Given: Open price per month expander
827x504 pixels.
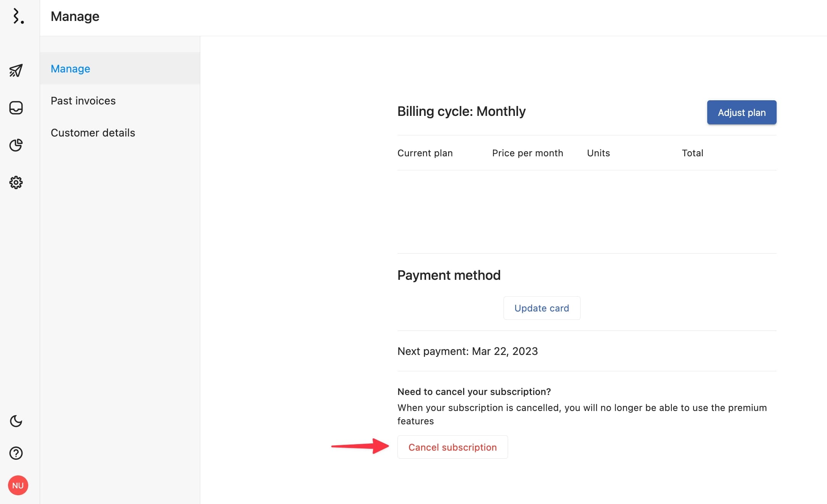Looking at the screenshot, I should 528,152.
